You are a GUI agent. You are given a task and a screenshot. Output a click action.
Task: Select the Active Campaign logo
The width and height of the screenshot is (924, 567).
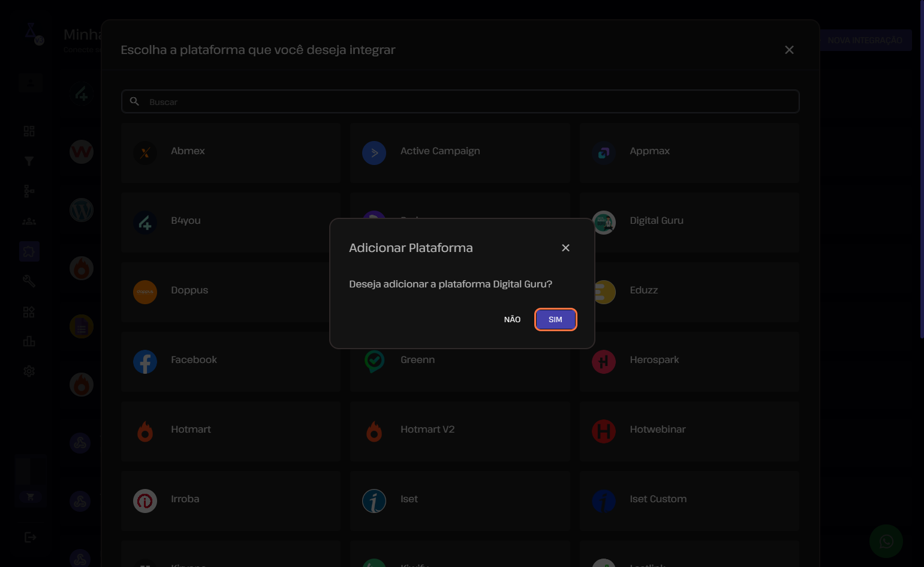point(374,153)
